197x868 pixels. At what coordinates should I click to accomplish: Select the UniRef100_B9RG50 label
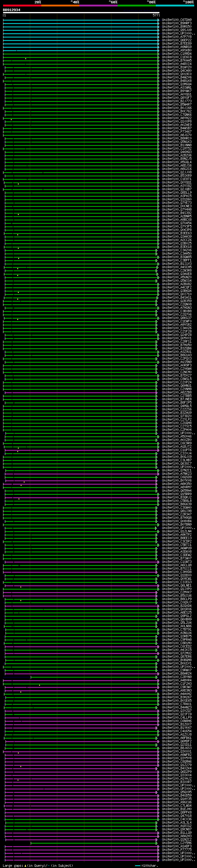177,26
